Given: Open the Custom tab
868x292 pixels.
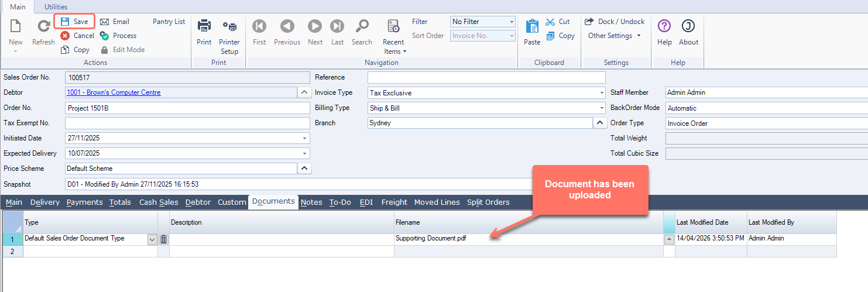Looking at the screenshot, I should click(x=232, y=202).
